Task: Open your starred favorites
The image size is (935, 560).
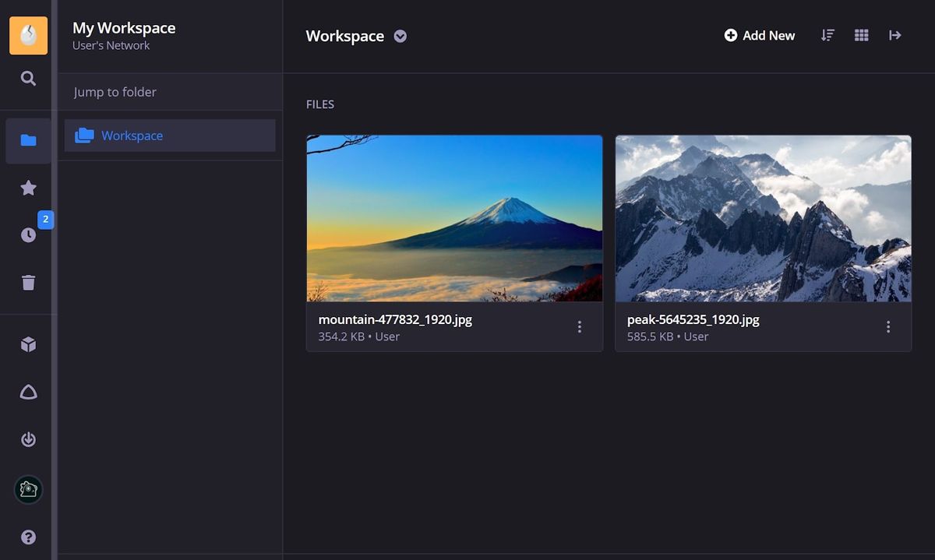Action: coord(28,188)
